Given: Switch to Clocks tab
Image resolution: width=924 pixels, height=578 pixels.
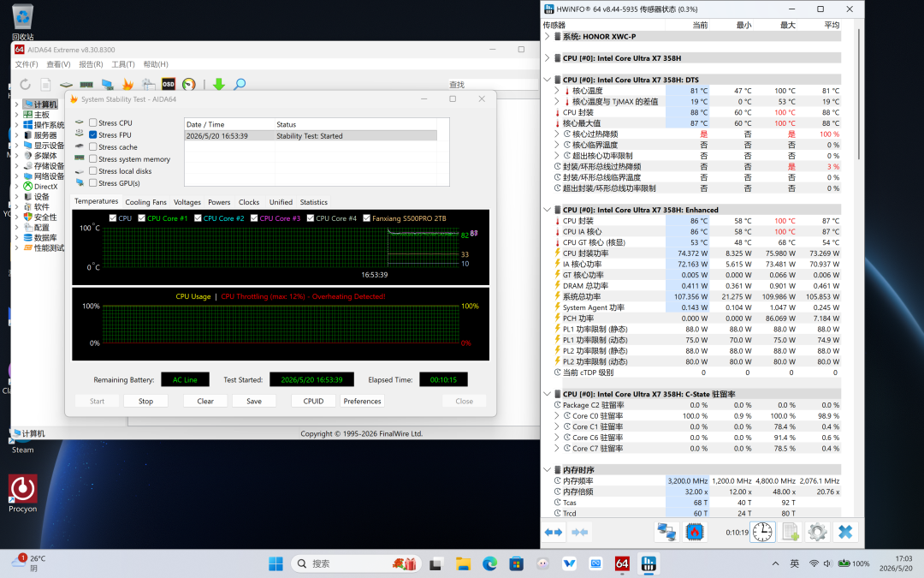Looking at the screenshot, I should click(x=249, y=202).
